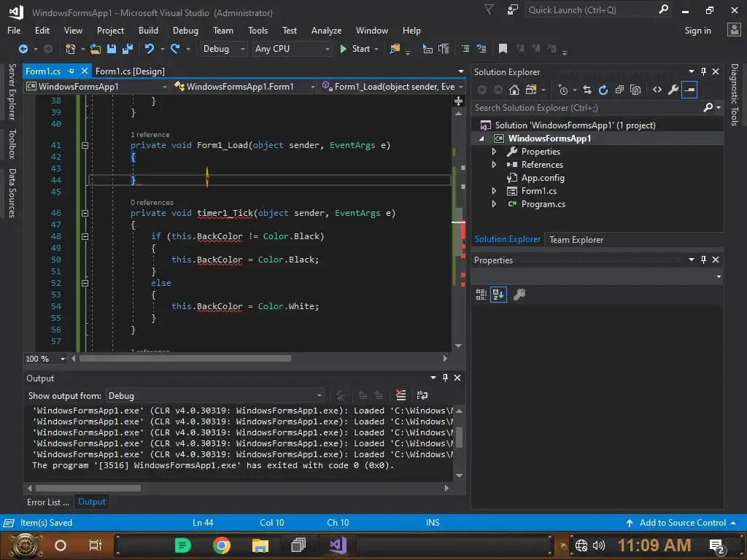Click the Navigate Backward toolbar icon
Image resolution: width=747 pixels, height=560 pixels.
click(x=23, y=49)
